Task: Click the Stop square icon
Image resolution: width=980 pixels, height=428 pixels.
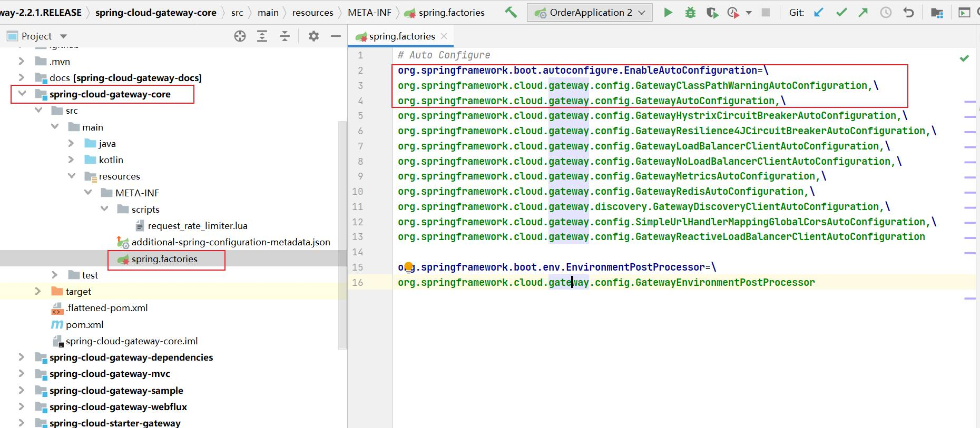Action: point(766,12)
